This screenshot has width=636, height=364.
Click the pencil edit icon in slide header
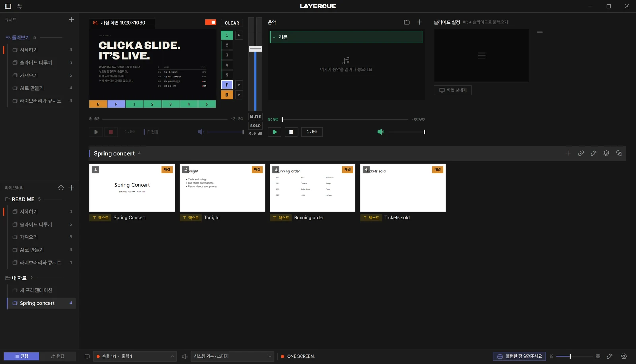tap(593, 153)
